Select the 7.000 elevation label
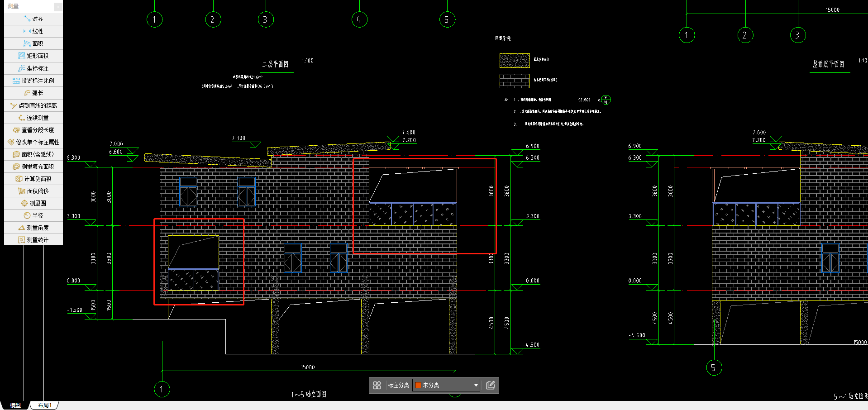The height and width of the screenshot is (410, 868). coord(116,144)
